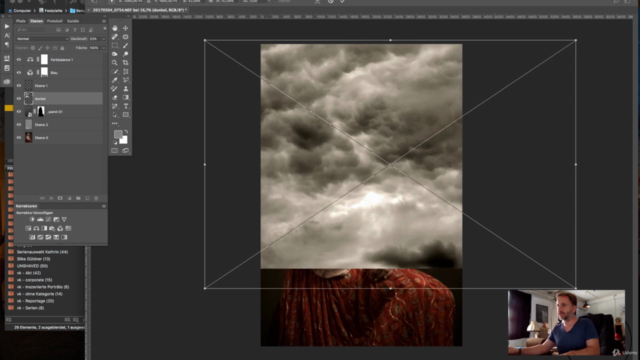Switch to the Ebenen tab
This screenshot has width=640, height=360.
pos(36,21)
